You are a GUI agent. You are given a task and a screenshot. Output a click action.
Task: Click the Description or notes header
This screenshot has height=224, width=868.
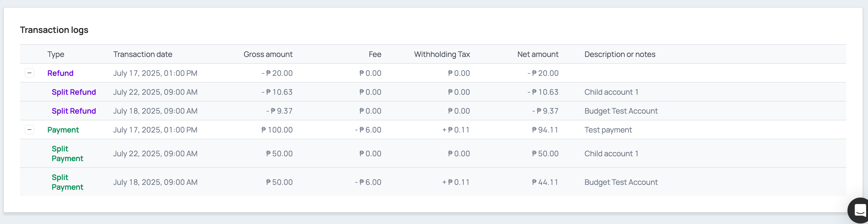click(x=620, y=54)
